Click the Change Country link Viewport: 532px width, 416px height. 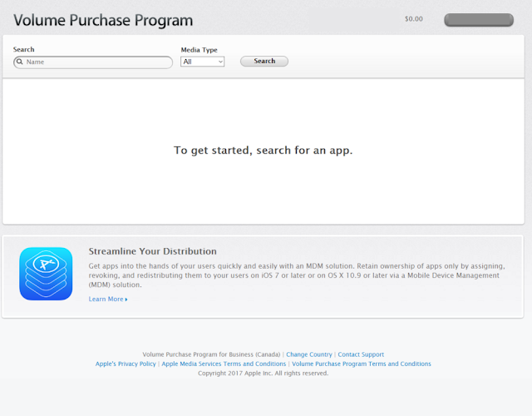tap(309, 354)
